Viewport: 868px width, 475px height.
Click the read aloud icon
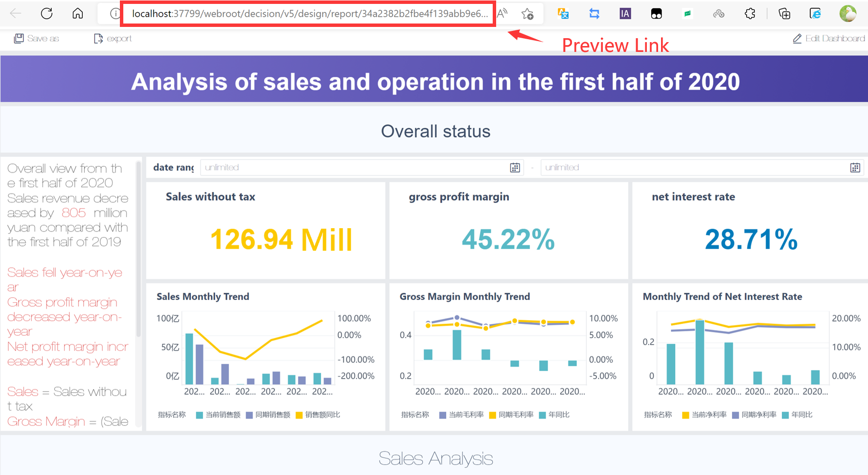point(503,14)
